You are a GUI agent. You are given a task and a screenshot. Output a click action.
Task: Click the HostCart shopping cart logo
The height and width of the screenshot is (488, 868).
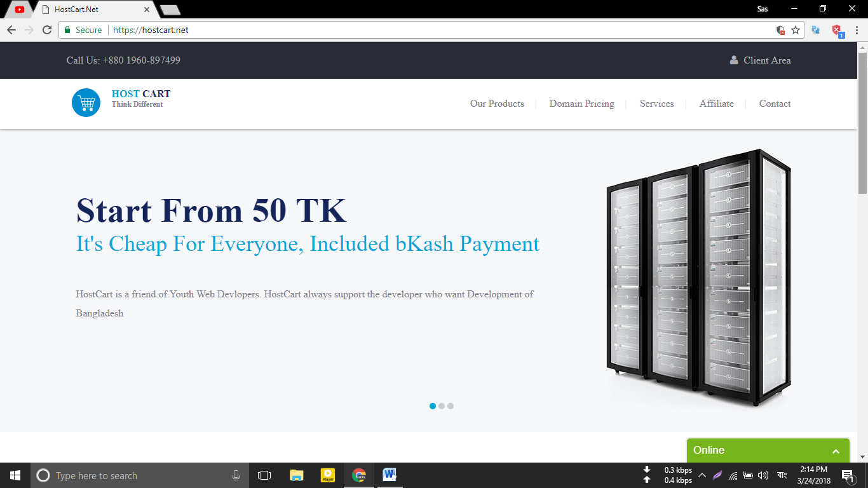coord(86,102)
